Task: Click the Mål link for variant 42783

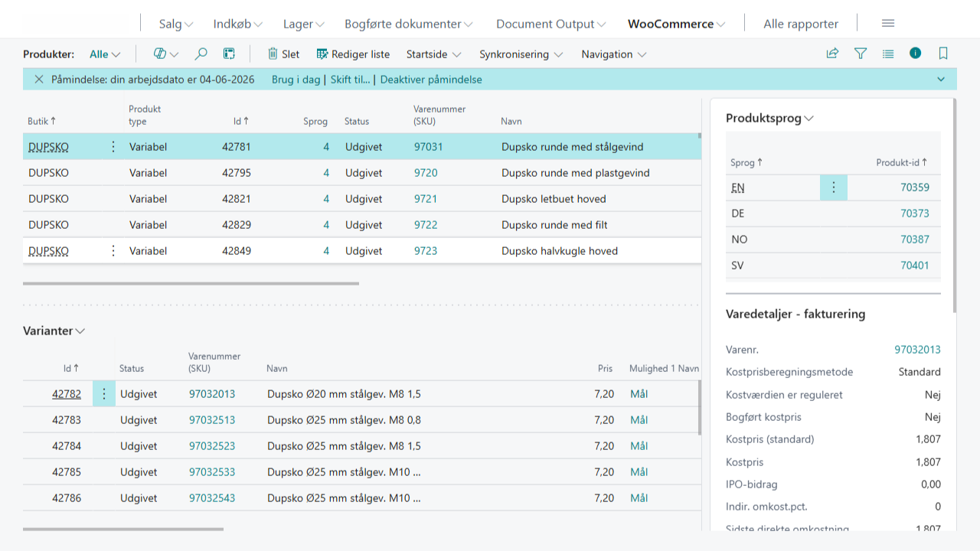Action: [x=639, y=420]
